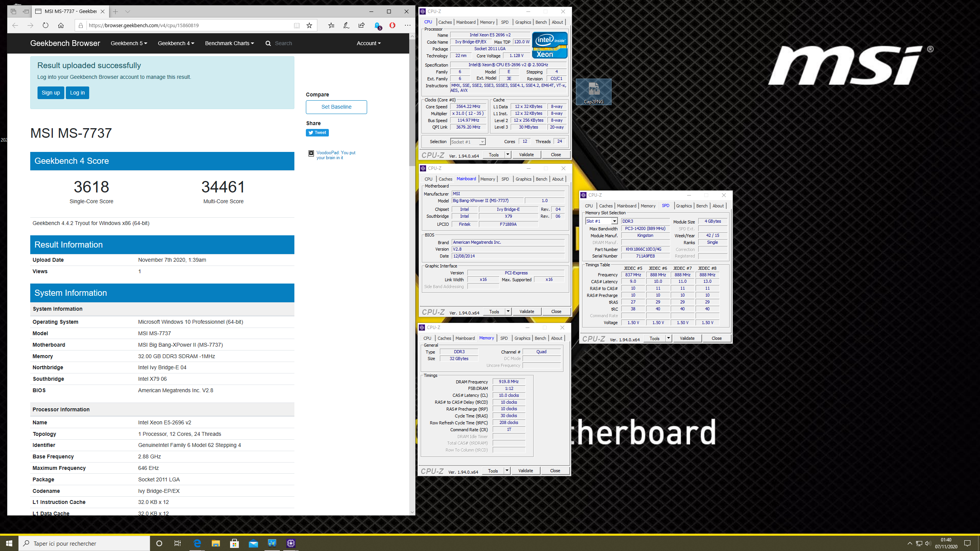The image size is (980, 551).
Task: Click the Cortana circle icon on taskbar
Action: (x=159, y=543)
